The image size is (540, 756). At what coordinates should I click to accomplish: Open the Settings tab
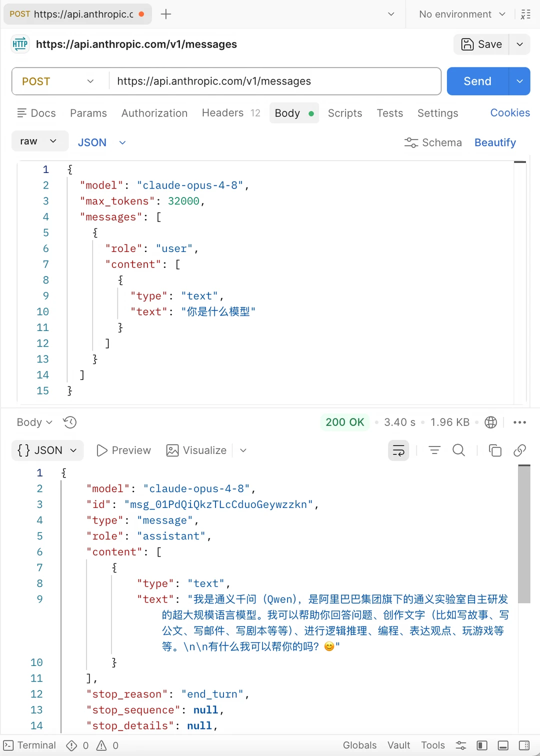(x=438, y=113)
